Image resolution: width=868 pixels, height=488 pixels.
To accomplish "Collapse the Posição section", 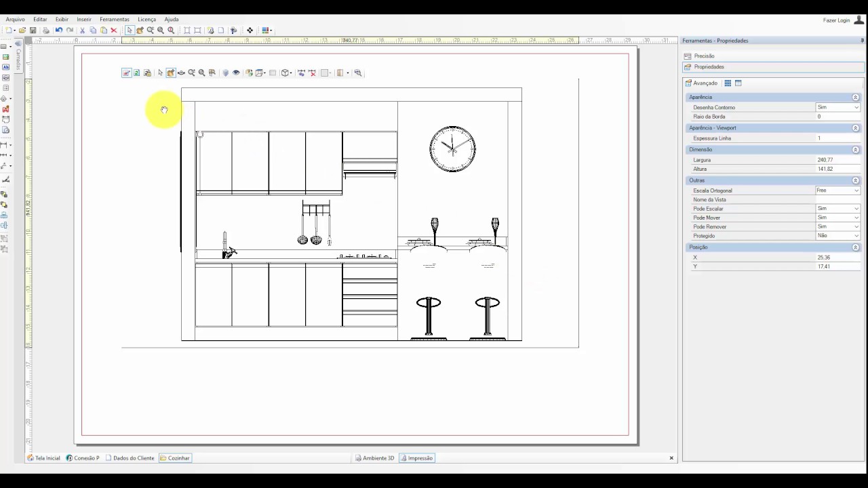I will click(856, 247).
